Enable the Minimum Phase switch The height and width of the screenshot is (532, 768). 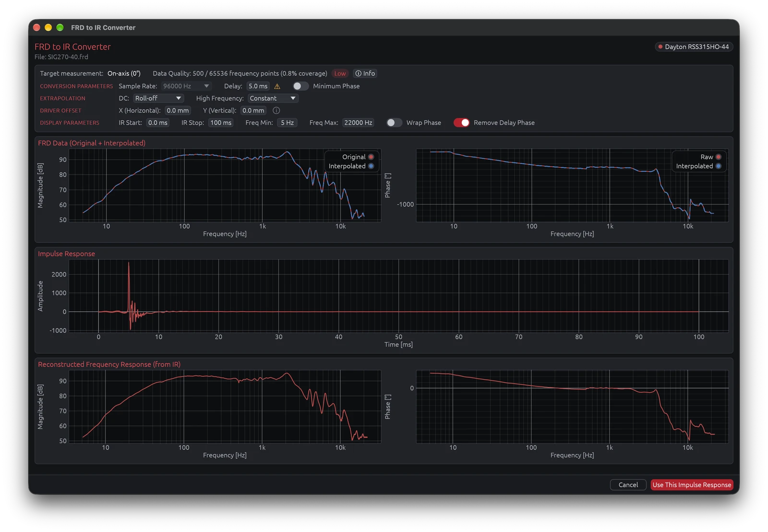[x=300, y=86]
